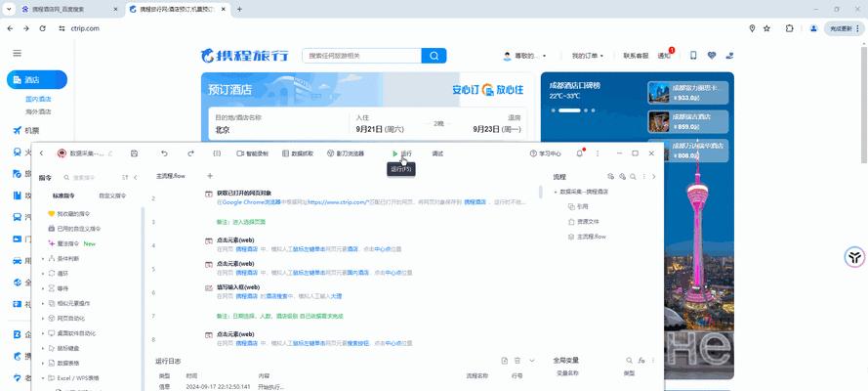Image resolution: width=868 pixels, height=391 pixels.
Task: Open the 学习中心 learning center
Action: 545,153
